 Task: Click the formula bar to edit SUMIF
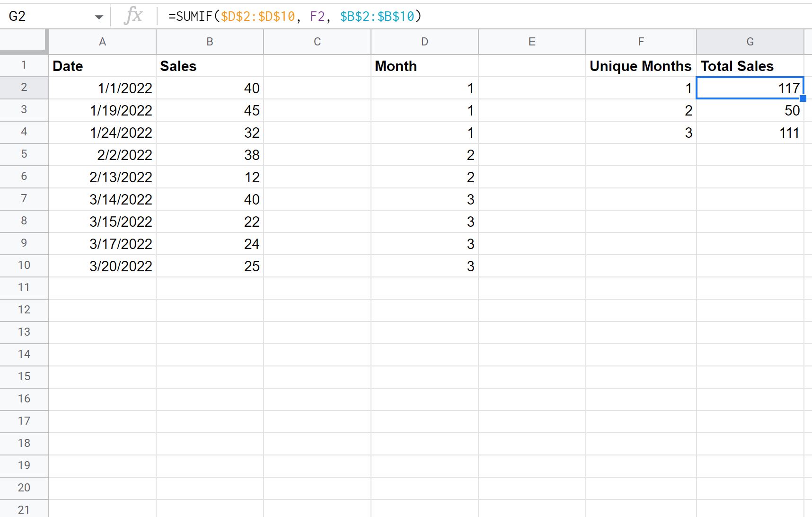[x=331, y=16]
